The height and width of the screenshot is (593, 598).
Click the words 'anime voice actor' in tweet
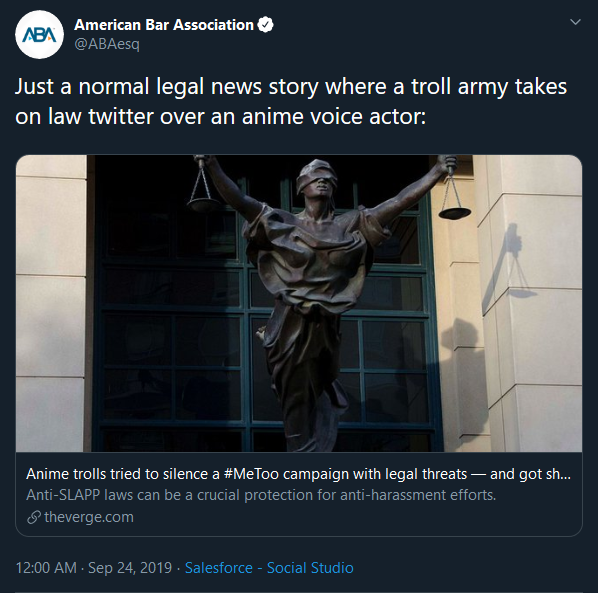coord(334,116)
